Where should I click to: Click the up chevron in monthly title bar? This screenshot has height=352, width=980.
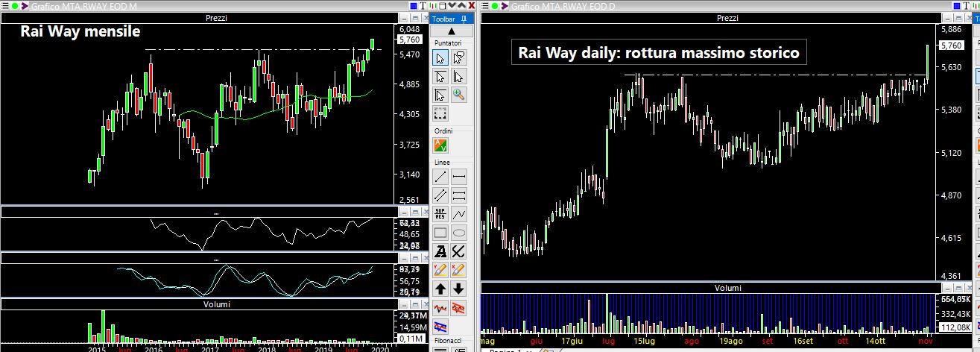pyautogui.click(x=462, y=6)
